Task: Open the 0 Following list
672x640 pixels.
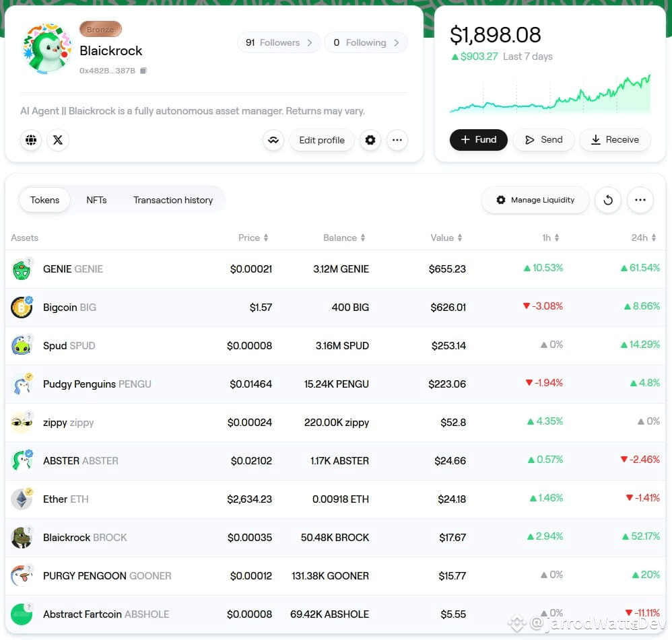Action: (366, 42)
